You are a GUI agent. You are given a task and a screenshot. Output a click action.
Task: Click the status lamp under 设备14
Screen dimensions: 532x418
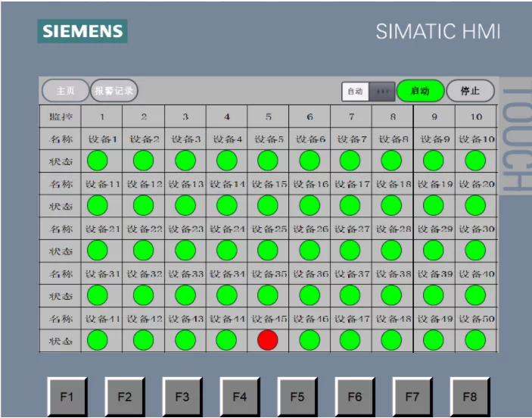(x=226, y=205)
